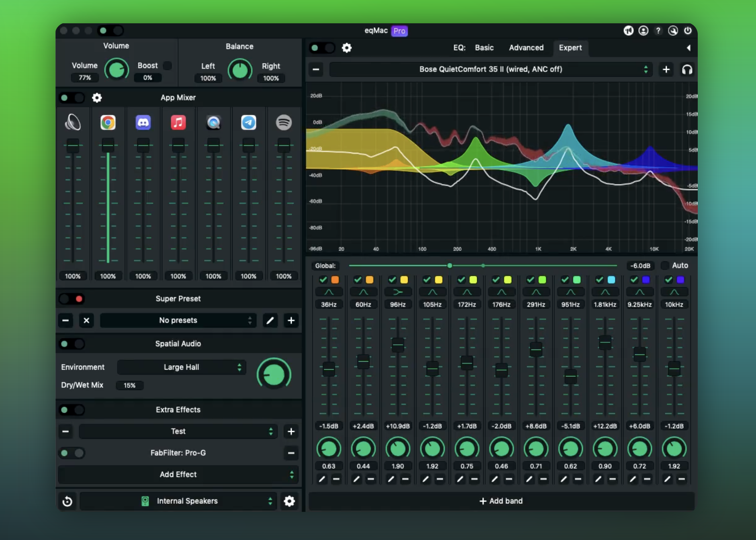Click the Balance knob
The width and height of the screenshot is (756, 540).
click(x=240, y=70)
